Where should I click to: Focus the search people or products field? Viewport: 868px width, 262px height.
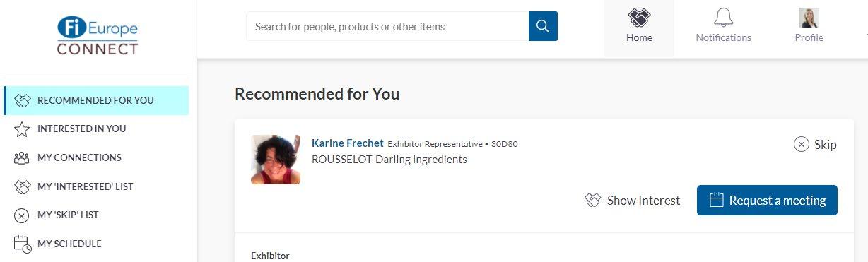click(x=387, y=26)
